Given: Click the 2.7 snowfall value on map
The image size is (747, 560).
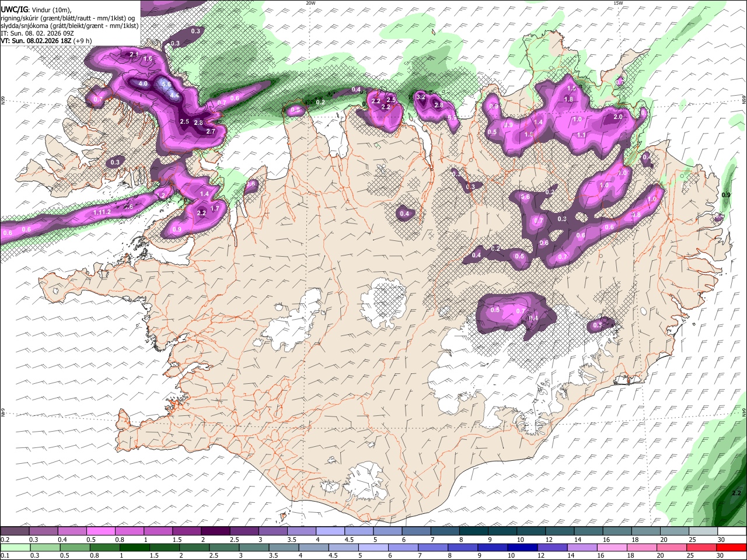Looking at the screenshot, I should [211, 132].
